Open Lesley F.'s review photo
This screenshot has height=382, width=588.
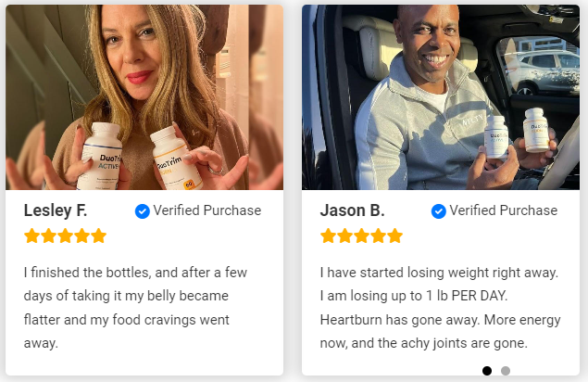(144, 97)
